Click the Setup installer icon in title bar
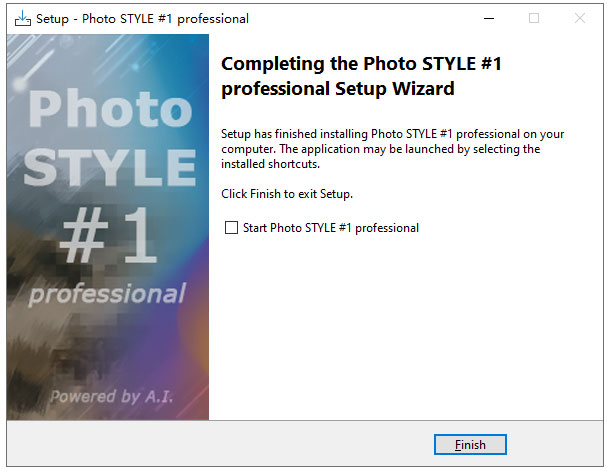 [x=22, y=18]
